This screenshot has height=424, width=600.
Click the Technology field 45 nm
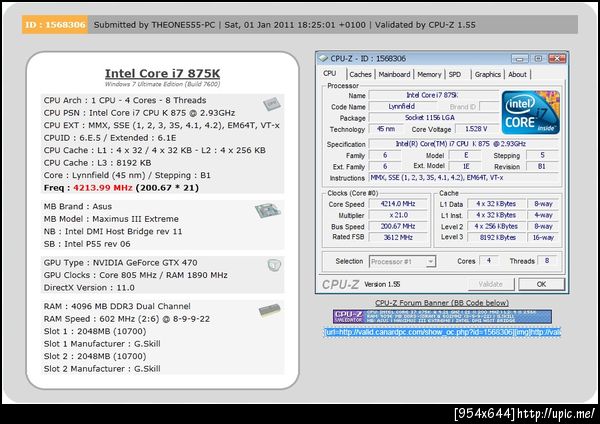click(x=386, y=129)
